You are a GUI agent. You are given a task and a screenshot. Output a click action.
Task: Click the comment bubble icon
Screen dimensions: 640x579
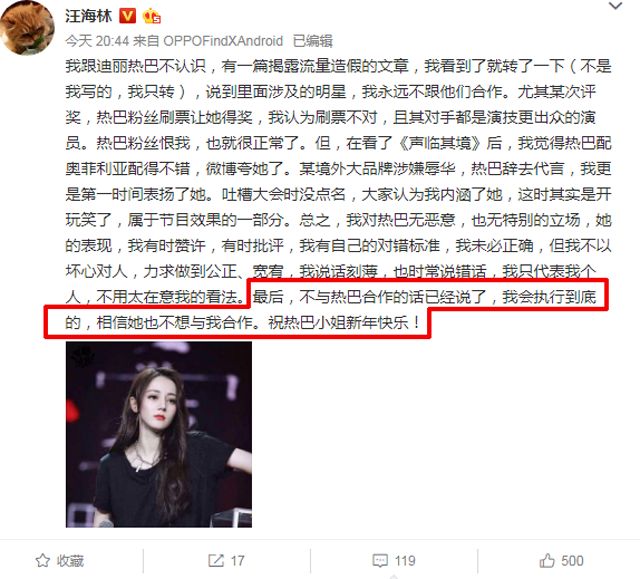point(380,561)
